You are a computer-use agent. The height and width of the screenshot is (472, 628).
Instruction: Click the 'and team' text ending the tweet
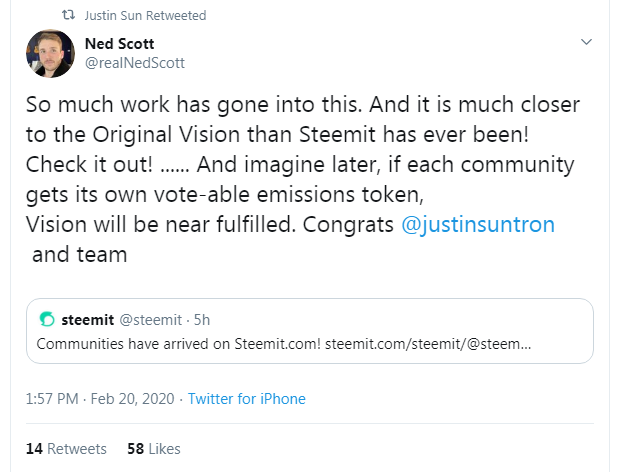coord(80,253)
